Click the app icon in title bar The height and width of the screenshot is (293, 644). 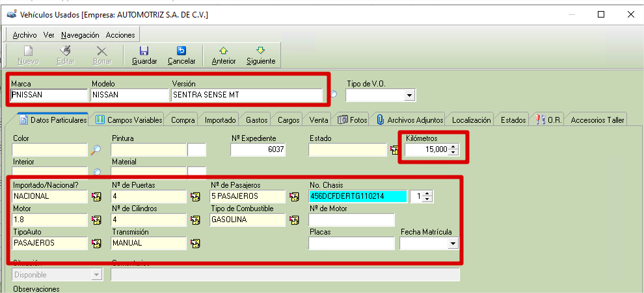click(12, 14)
